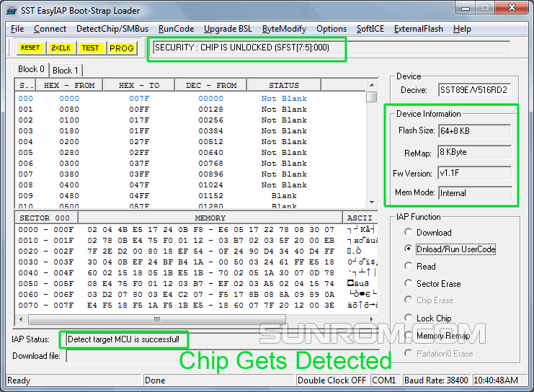
Task: Select the Memory Remap option
Action: [437, 336]
